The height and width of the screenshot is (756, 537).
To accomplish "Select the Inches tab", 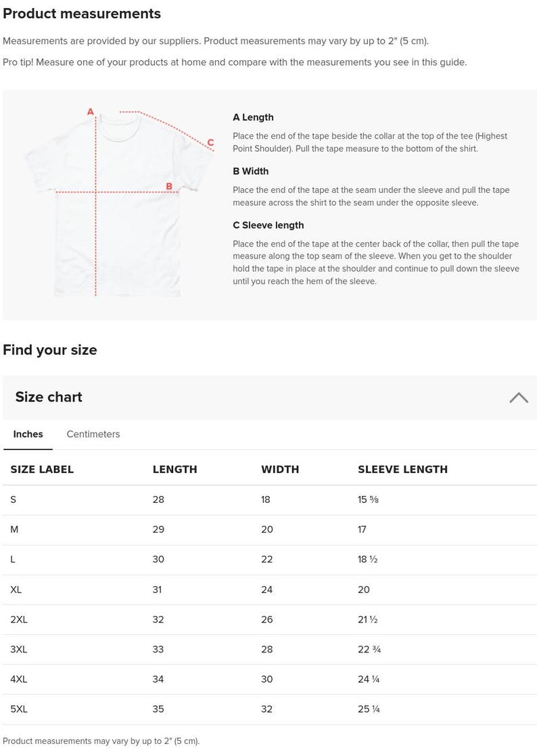I will click(28, 434).
